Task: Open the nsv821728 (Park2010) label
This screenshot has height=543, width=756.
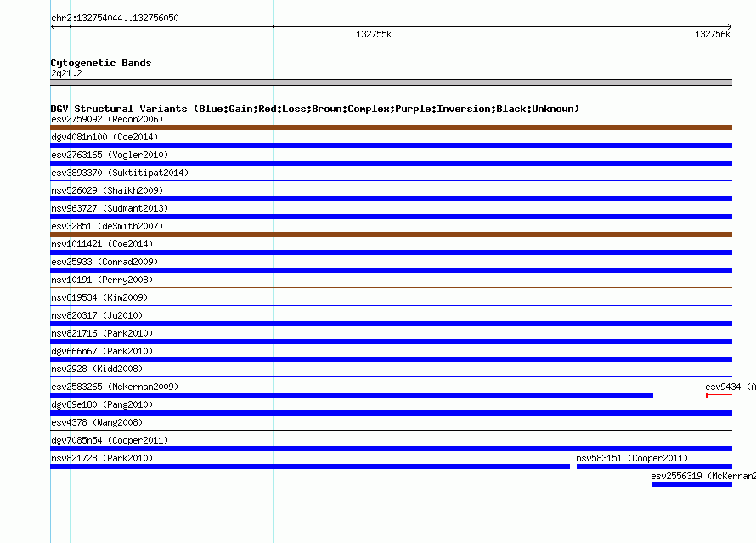Action: [x=102, y=458]
